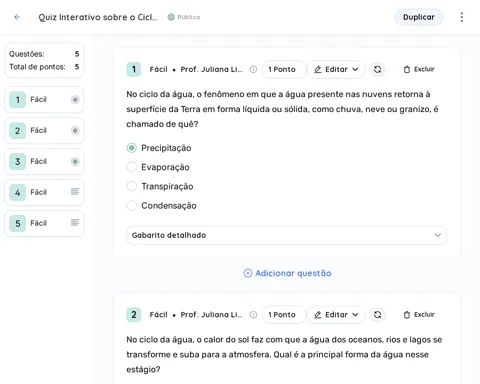Click the 1 Ponto field on question 1
The height and width of the screenshot is (384, 480).
click(x=284, y=69)
